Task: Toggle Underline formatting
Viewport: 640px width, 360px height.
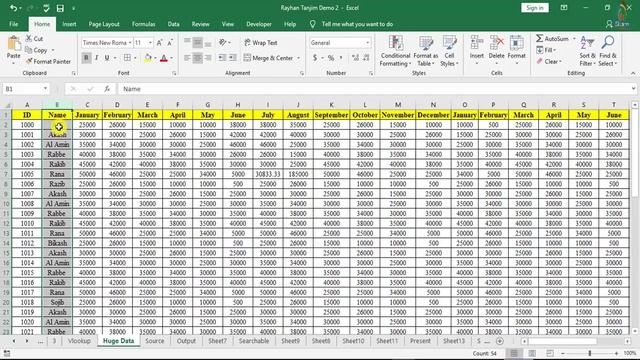Action: 107,58
